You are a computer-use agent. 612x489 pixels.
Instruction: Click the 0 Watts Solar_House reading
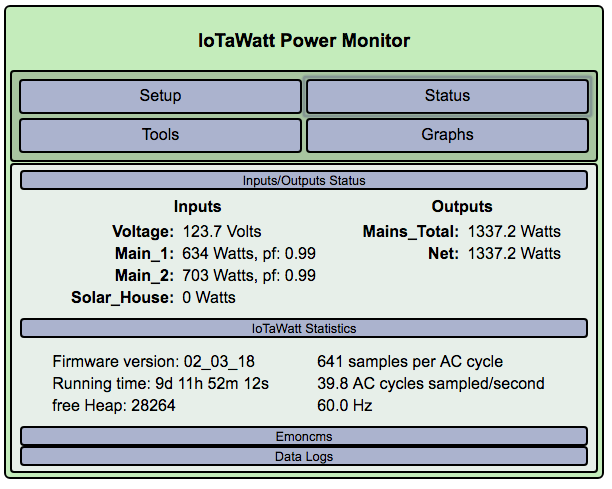(209, 298)
